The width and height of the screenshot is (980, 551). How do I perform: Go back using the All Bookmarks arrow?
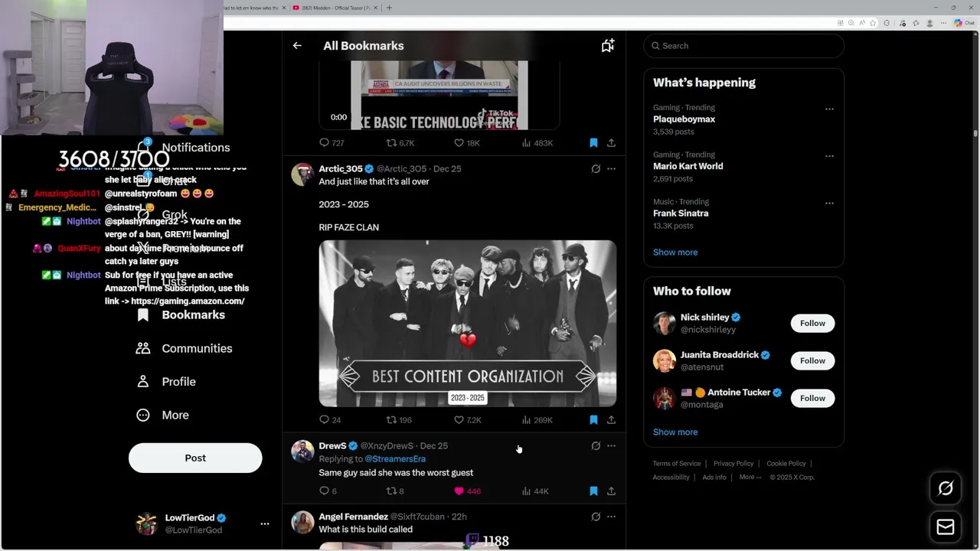[x=297, y=46]
